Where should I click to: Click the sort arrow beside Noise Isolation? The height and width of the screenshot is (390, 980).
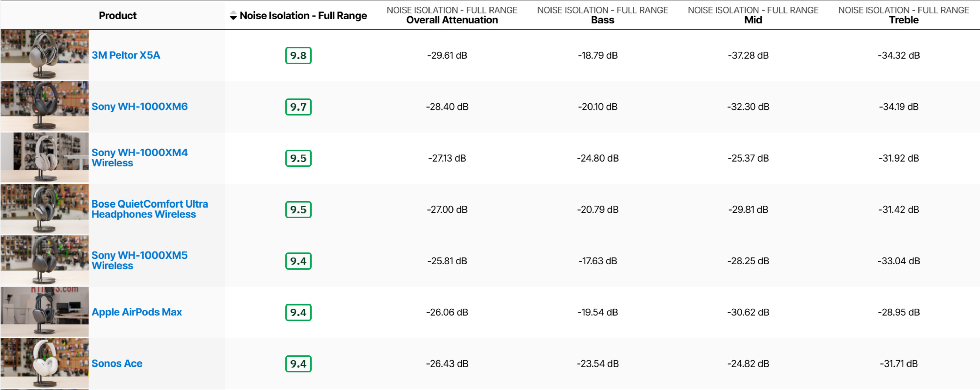pyautogui.click(x=233, y=16)
